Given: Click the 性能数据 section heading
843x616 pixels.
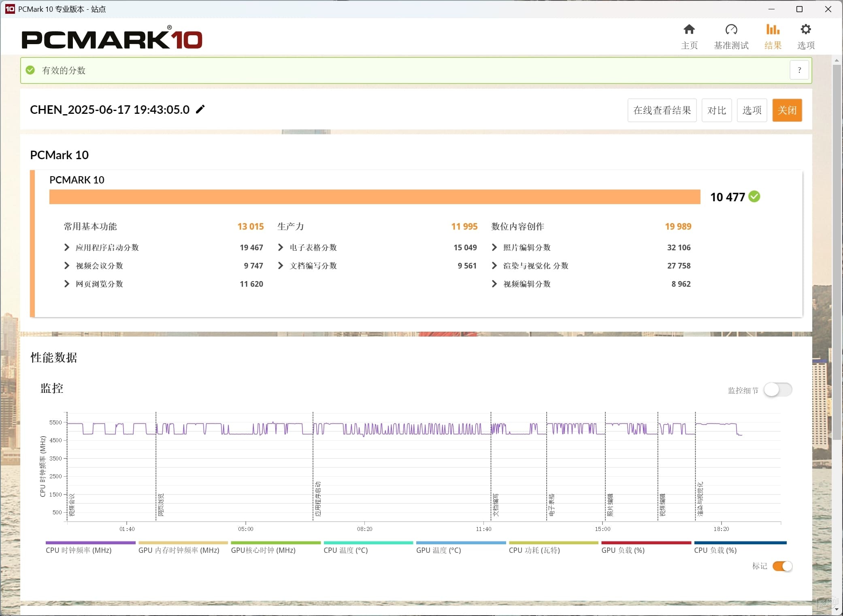Looking at the screenshot, I should [54, 357].
